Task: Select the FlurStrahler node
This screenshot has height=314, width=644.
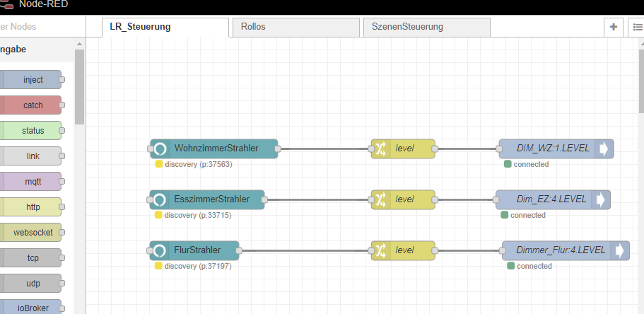Action: point(194,251)
